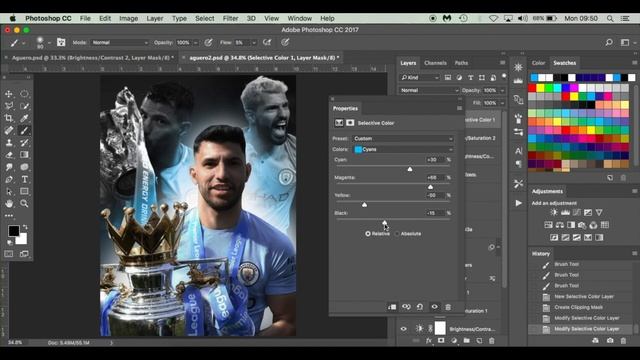The height and width of the screenshot is (360, 640).
Task: Add a Brightness/Contrast adjustment from Adjustments panel
Action: [x=554, y=212]
